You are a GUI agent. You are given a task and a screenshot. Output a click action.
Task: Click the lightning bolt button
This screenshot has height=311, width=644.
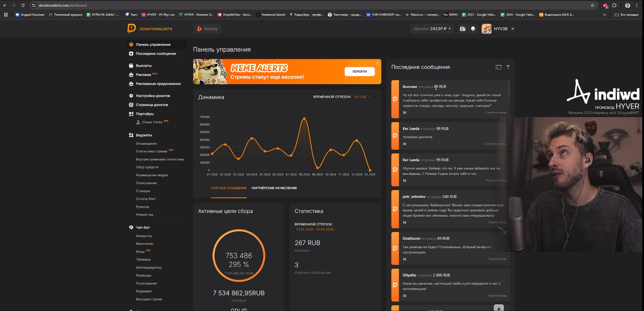(499, 308)
